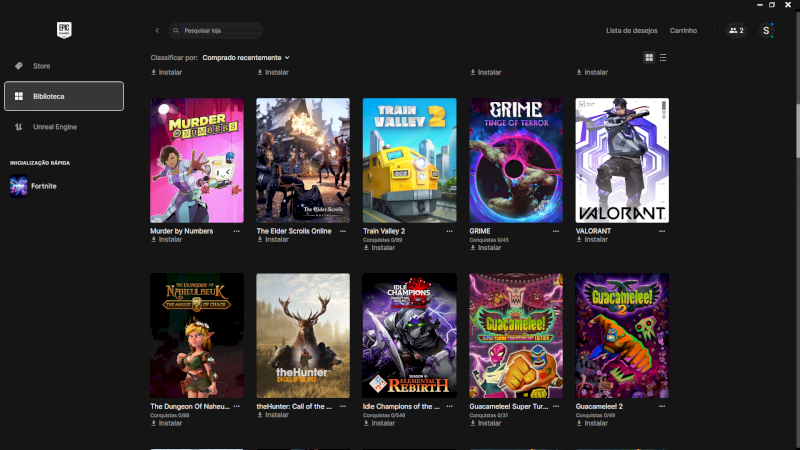Click the Guacamelee! 2 title text

[x=599, y=407]
